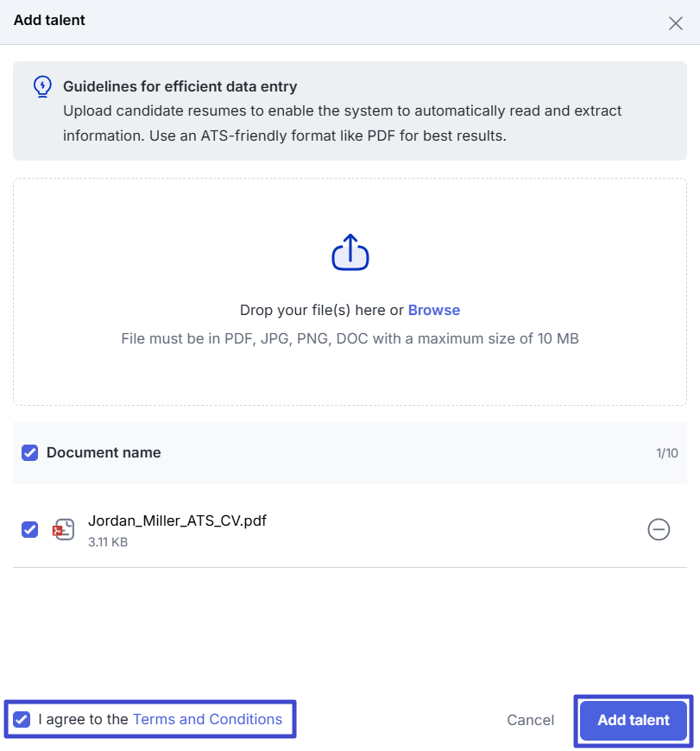Click the lightbulb guidelines icon
Viewport: 700px width, 751px height.
coord(42,86)
